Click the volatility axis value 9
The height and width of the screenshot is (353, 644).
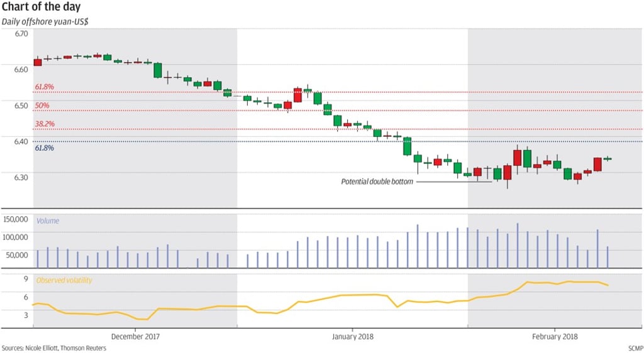[25, 279]
